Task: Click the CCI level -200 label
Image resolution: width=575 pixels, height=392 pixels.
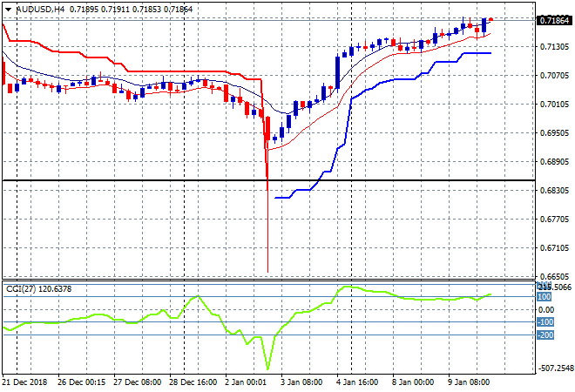Action: click(545, 335)
